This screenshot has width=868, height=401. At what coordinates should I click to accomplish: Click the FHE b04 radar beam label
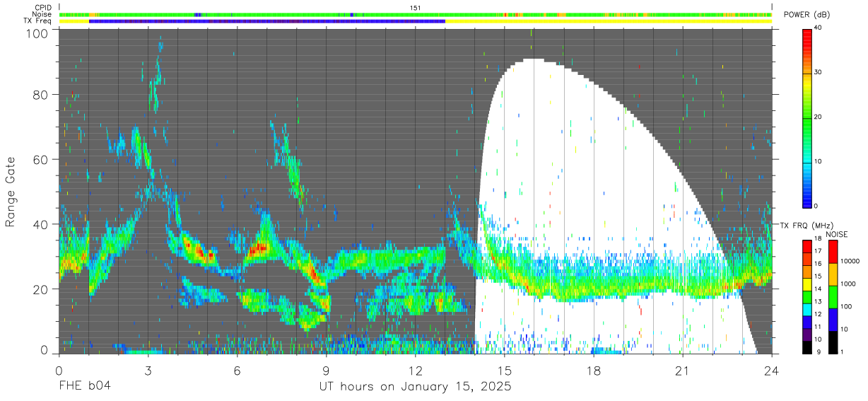(84, 387)
